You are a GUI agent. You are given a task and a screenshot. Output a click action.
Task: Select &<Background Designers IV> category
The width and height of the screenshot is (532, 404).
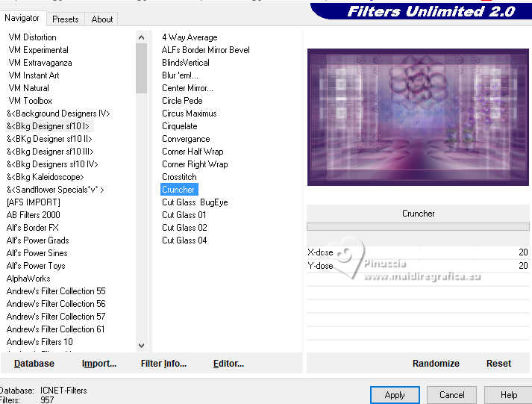[58, 114]
